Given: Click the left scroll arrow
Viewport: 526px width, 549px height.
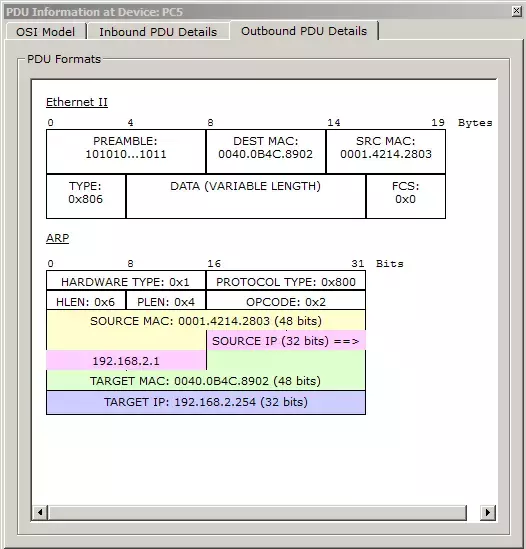Looking at the screenshot, I should (x=40, y=512).
